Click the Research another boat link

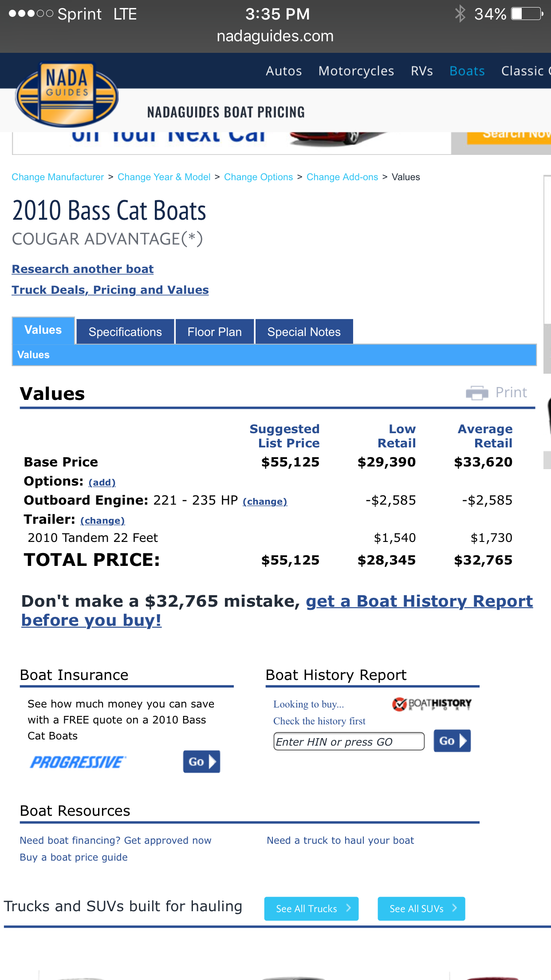[x=83, y=269]
